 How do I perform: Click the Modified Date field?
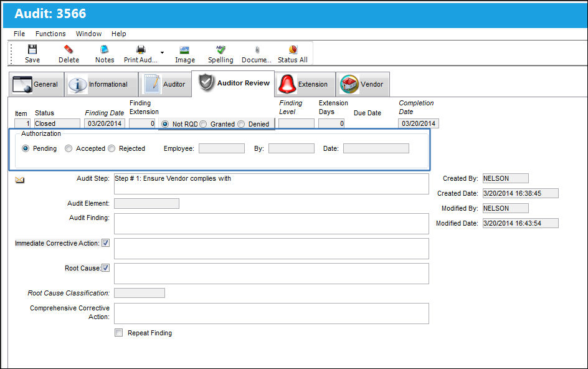pos(521,223)
